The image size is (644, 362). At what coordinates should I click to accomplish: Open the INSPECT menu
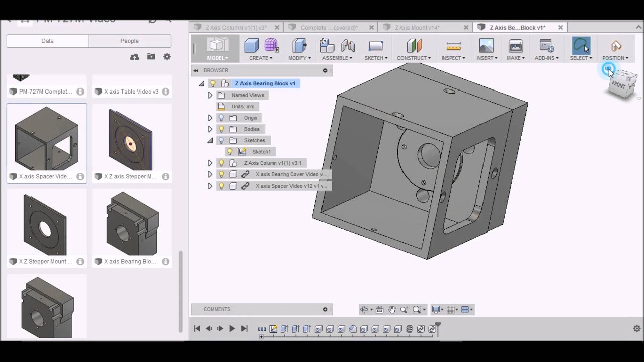click(453, 58)
